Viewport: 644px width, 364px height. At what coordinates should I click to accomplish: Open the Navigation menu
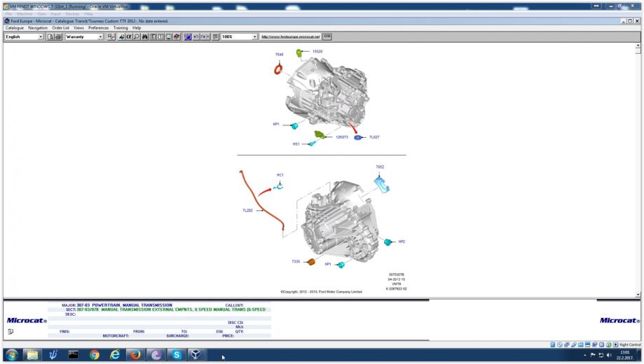tap(38, 28)
